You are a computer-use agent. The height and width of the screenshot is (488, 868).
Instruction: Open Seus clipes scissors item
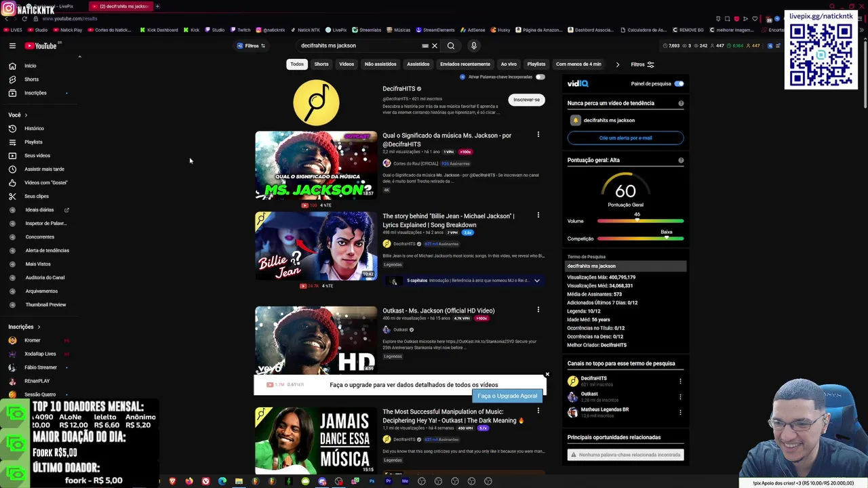[x=37, y=196]
